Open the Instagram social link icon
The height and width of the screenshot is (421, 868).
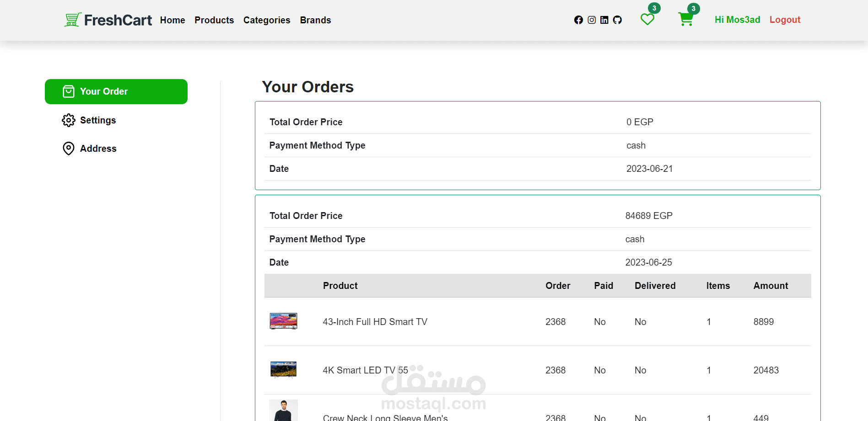click(x=592, y=20)
